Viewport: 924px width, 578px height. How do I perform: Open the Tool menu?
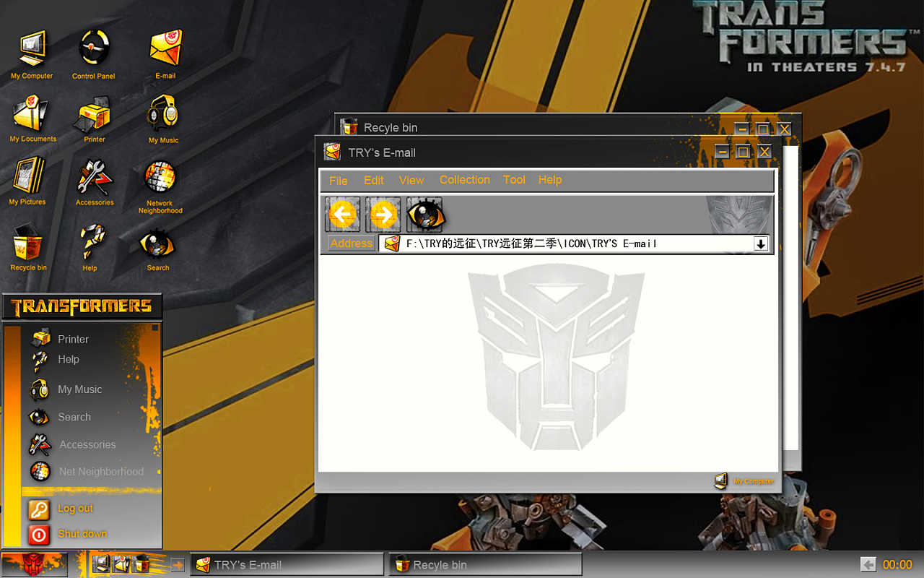click(x=514, y=180)
